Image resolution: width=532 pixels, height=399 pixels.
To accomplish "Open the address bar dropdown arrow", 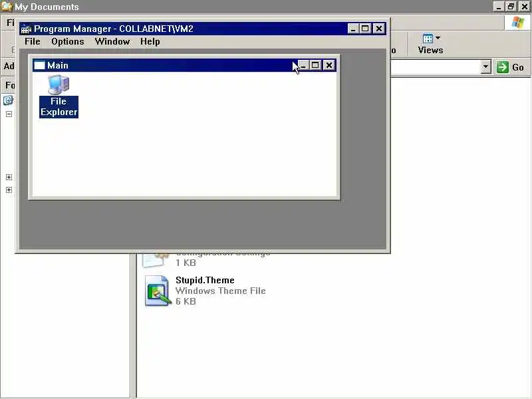I will (486, 67).
